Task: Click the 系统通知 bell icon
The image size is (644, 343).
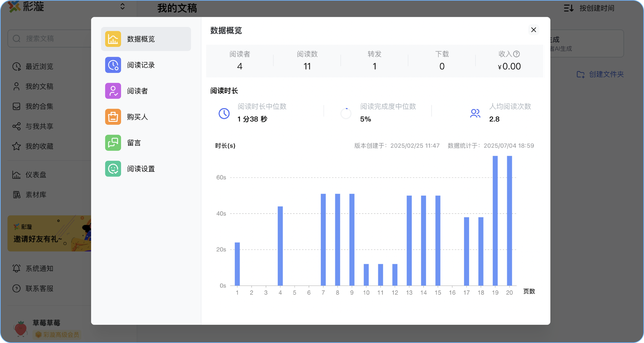Action: [16, 268]
